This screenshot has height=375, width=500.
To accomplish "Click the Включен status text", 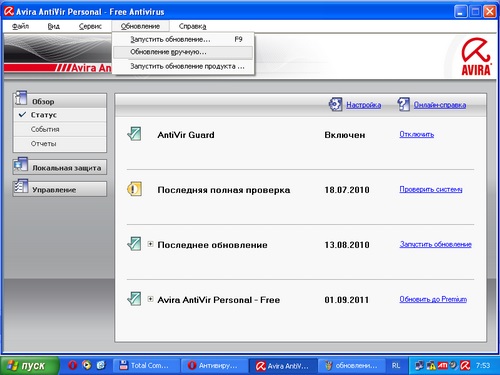I will (x=345, y=135).
